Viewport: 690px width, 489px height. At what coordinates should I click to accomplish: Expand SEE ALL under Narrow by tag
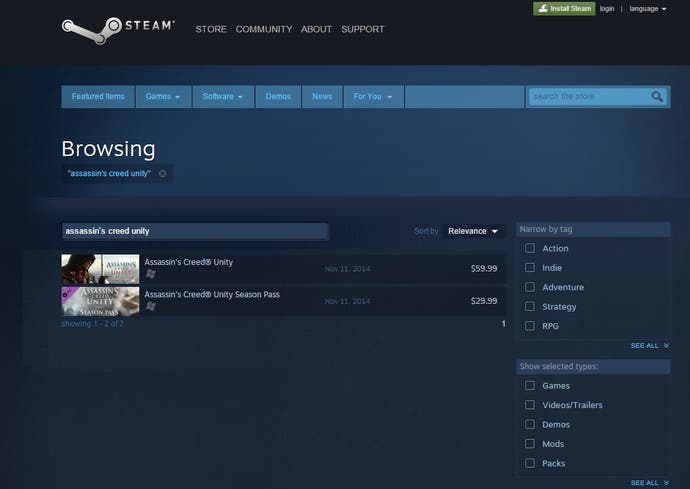pos(649,346)
